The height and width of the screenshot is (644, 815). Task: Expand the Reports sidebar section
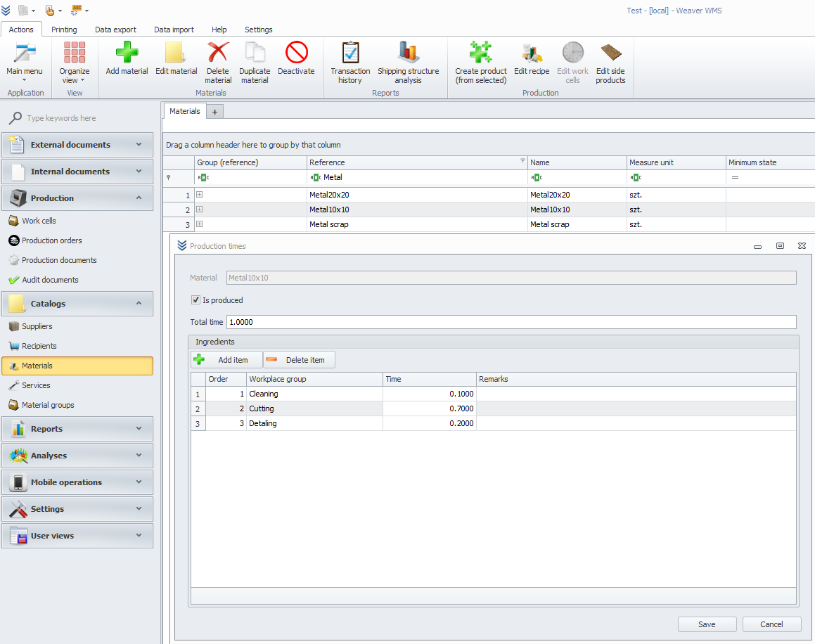[77, 429]
